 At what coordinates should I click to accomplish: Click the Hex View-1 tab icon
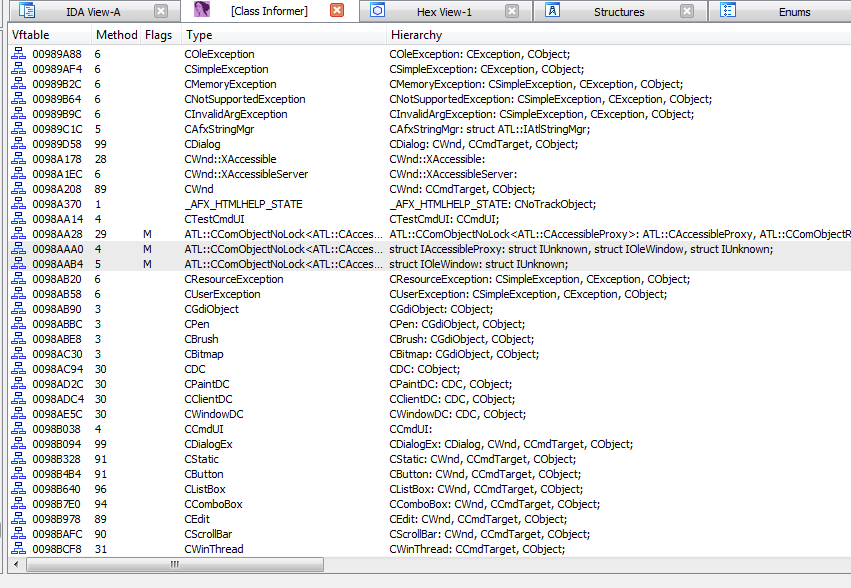click(378, 11)
